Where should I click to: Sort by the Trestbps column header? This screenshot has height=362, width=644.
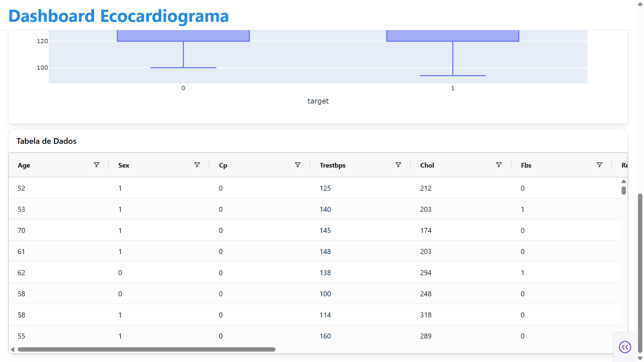coord(332,165)
